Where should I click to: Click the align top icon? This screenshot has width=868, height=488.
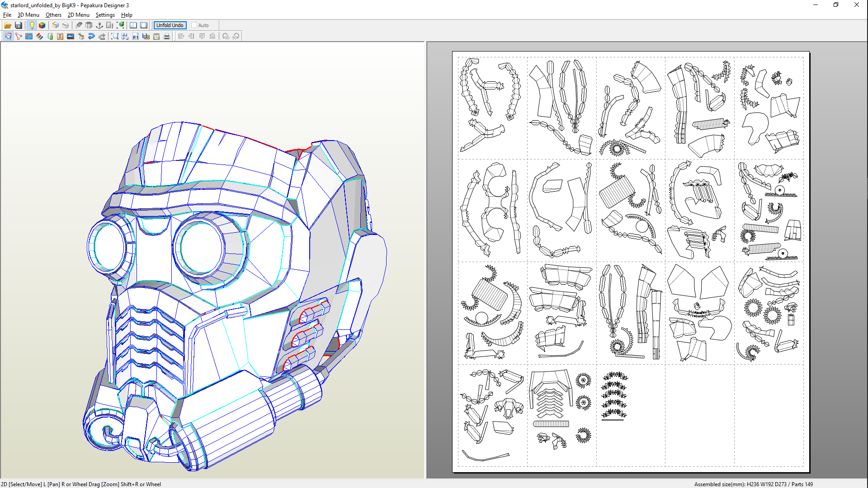[202, 36]
